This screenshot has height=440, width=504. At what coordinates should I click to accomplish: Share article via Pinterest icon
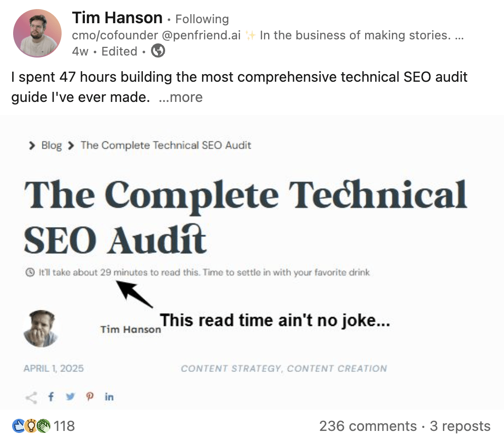click(90, 397)
